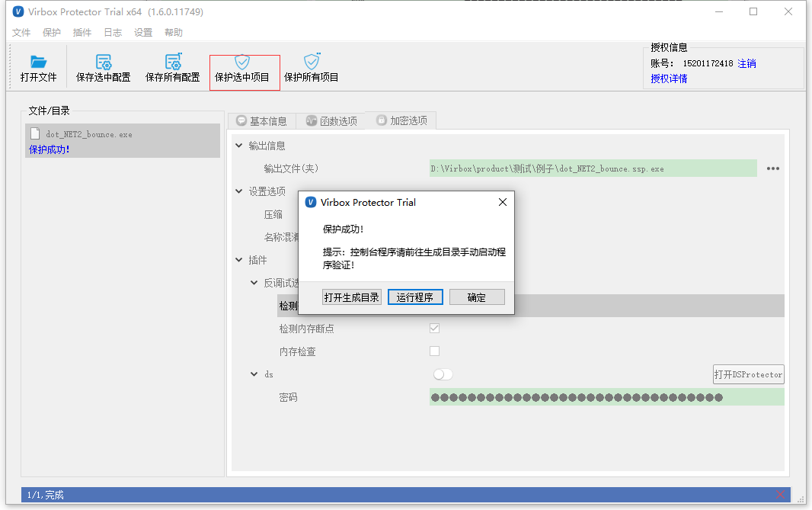Click the 运行程序 button

[x=415, y=297]
